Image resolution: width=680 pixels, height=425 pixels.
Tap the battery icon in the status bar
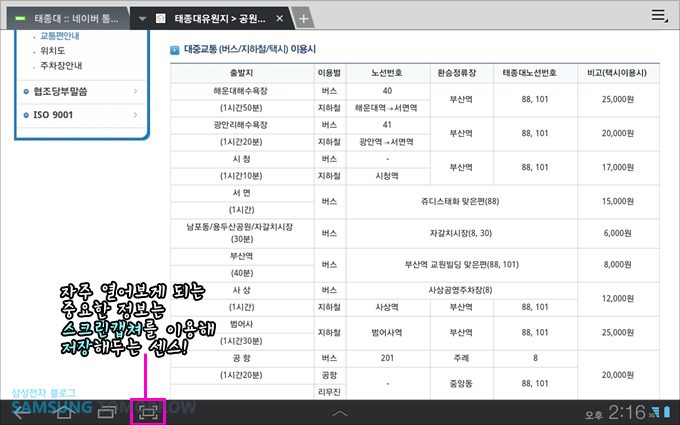[667, 412]
